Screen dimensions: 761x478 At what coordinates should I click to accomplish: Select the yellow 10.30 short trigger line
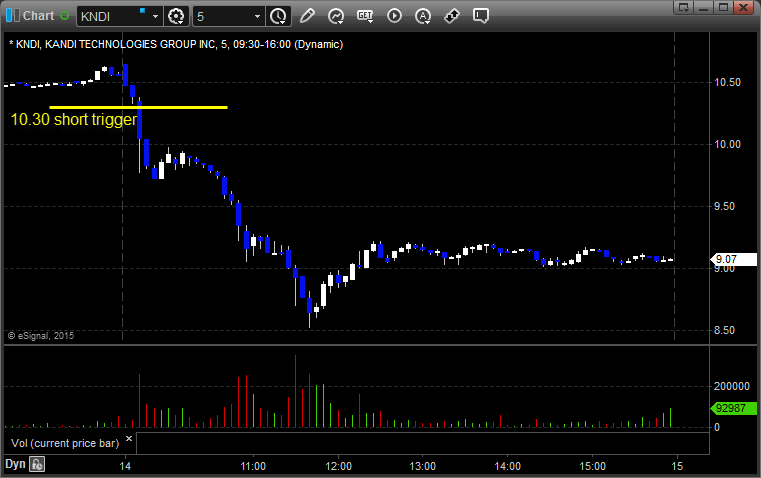(138, 107)
